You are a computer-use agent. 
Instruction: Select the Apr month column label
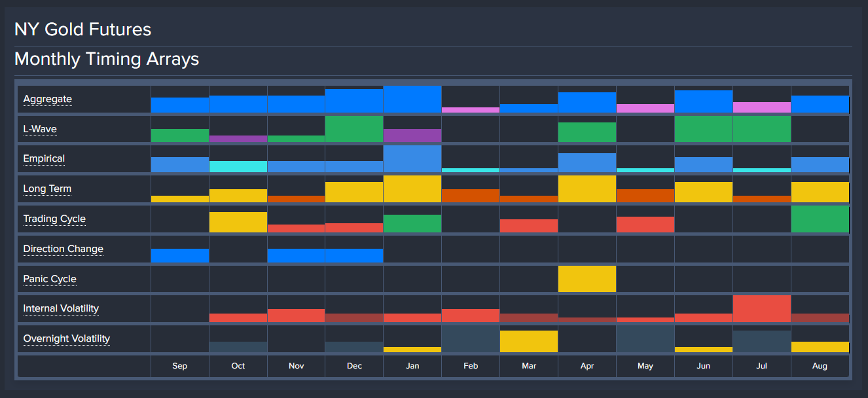click(x=587, y=366)
